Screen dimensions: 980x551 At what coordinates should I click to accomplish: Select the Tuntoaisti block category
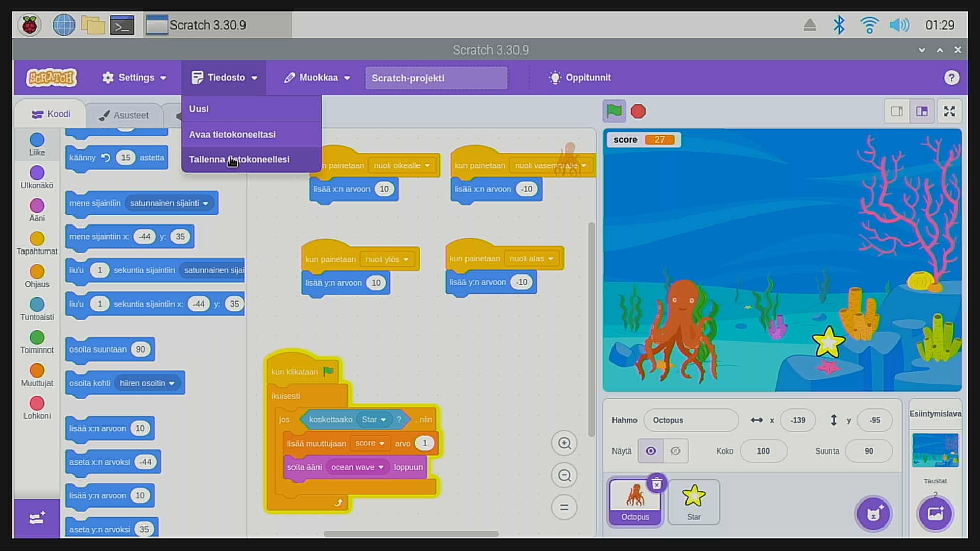pyautogui.click(x=37, y=309)
